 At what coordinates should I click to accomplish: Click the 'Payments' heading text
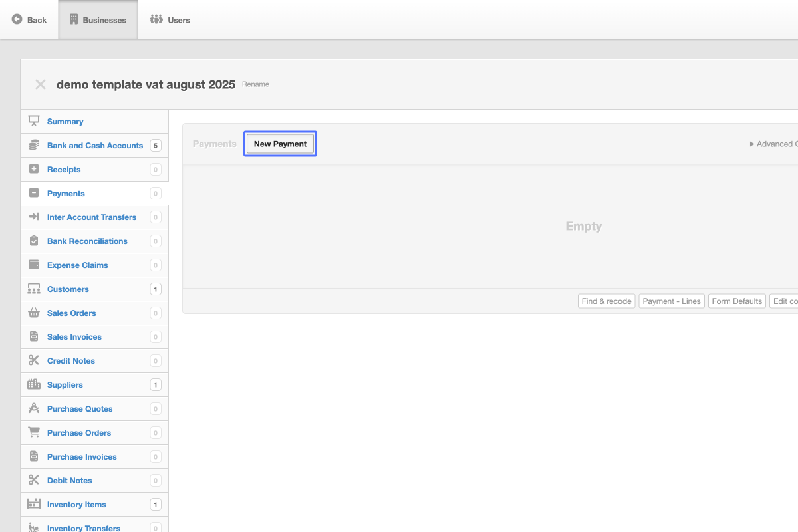click(x=214, y=144)
